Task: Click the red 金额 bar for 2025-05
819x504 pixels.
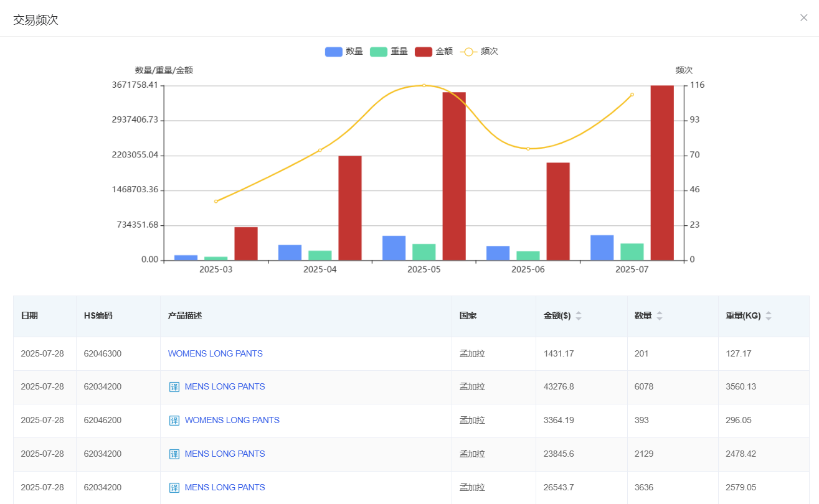Action: point(454,176)
